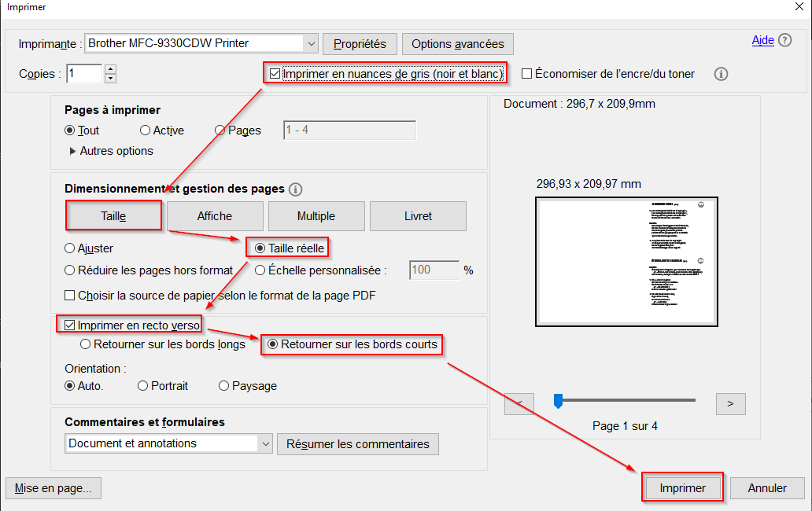
Task: Click the document page preview thumbnail
Action: [626, 262]
